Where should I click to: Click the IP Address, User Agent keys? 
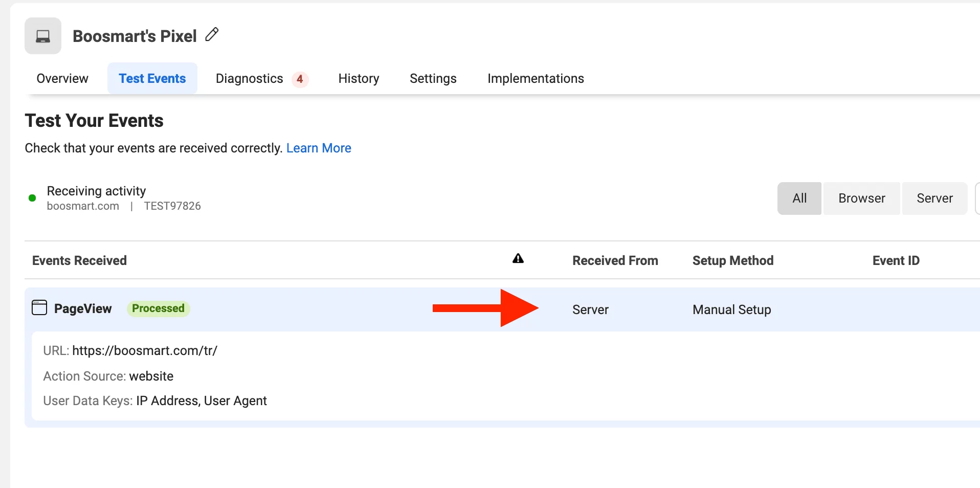202,401
